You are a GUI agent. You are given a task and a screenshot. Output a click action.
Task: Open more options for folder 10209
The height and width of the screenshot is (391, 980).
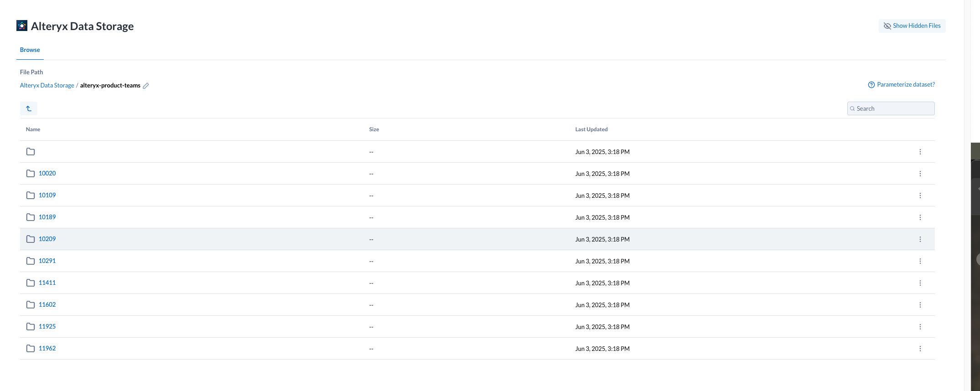click(x=920, y=239)
